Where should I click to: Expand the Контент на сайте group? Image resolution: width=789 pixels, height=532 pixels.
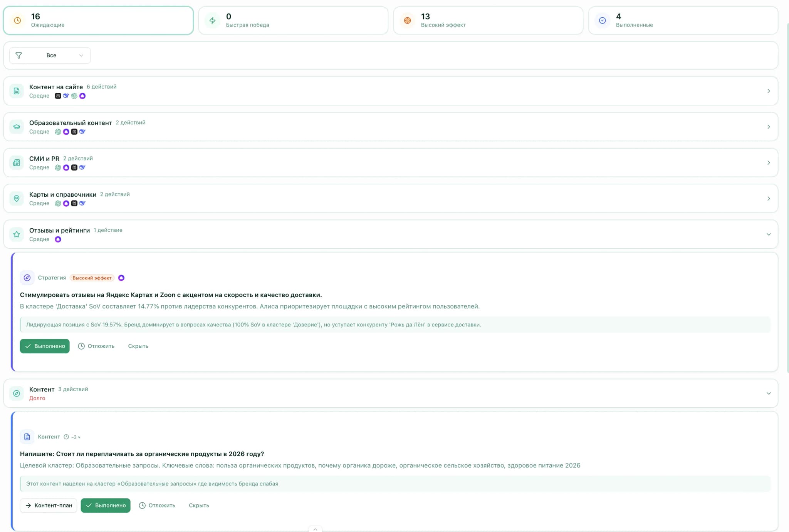coord(768,91)
